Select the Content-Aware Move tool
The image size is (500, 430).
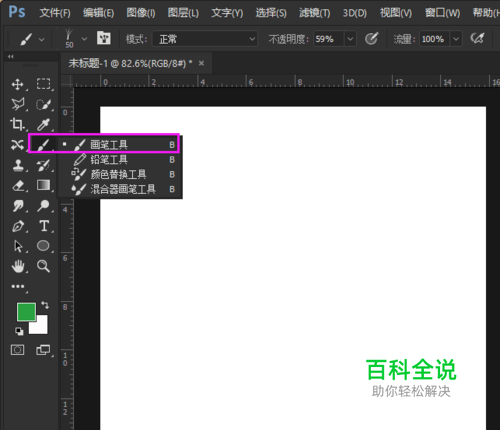tap(17, 145)
